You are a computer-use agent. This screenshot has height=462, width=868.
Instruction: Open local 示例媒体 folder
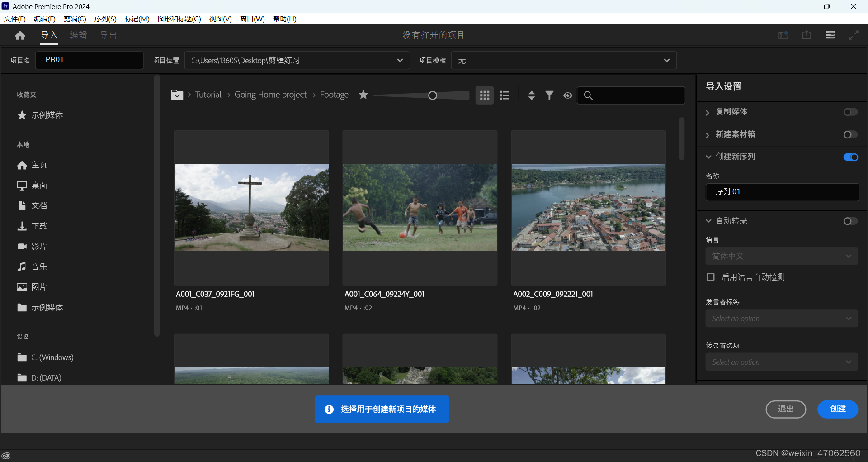pos(40,307)
